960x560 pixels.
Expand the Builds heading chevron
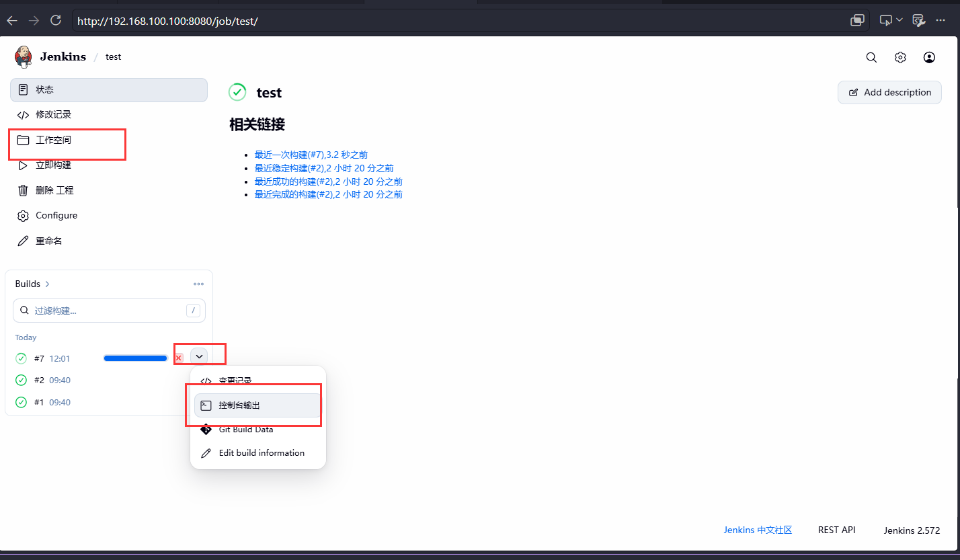point(47,284)
